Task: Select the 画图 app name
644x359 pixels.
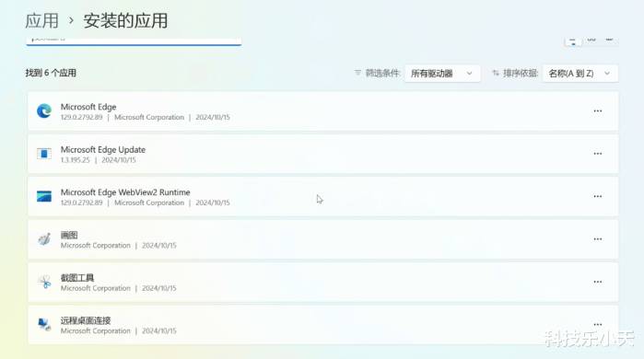Action: pyautogui.click(x=69, y=235)
